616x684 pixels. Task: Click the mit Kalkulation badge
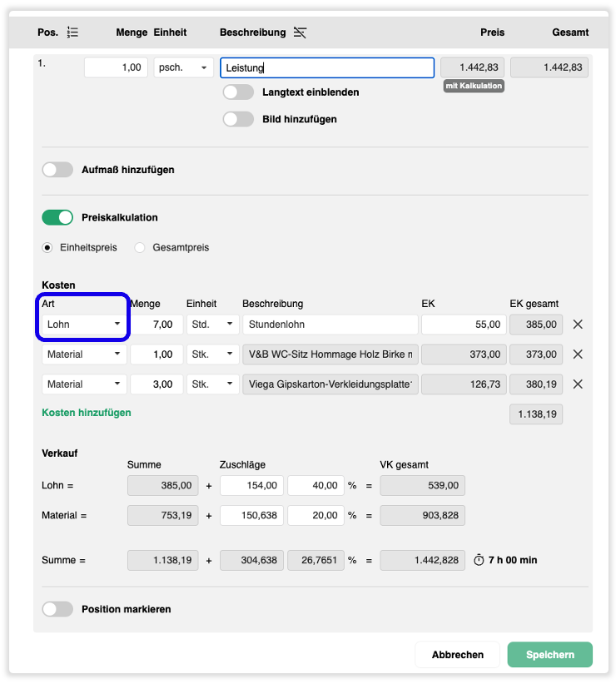474,86
